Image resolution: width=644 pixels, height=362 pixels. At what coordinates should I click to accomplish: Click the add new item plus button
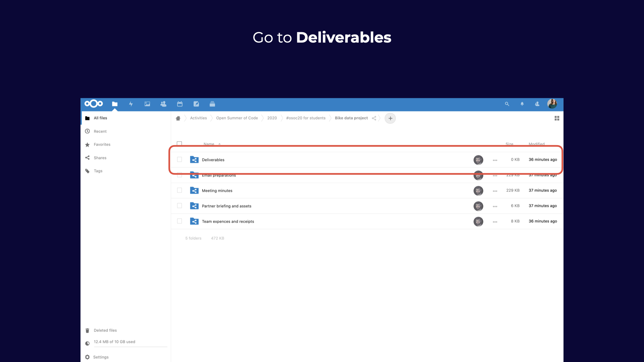click(x=390, y=118)
